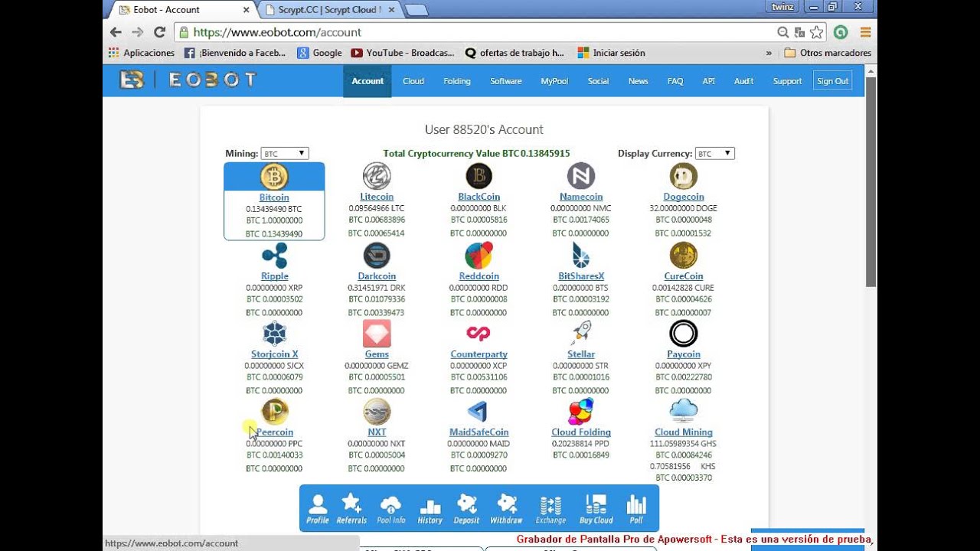Open the Social nav item
The width and height of the screenshot is (980, 551).
point(598,81)
